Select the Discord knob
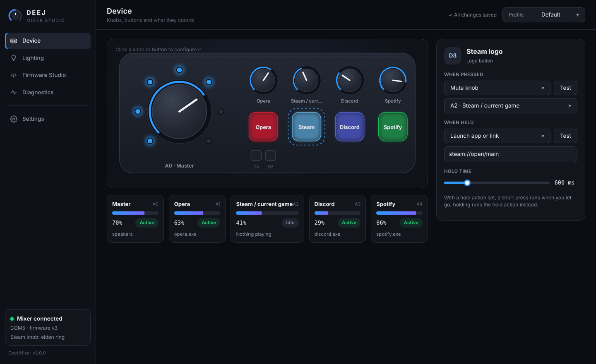Image resolution: width=596 pixels, height=364 pixels. click(x=350, y=80)
